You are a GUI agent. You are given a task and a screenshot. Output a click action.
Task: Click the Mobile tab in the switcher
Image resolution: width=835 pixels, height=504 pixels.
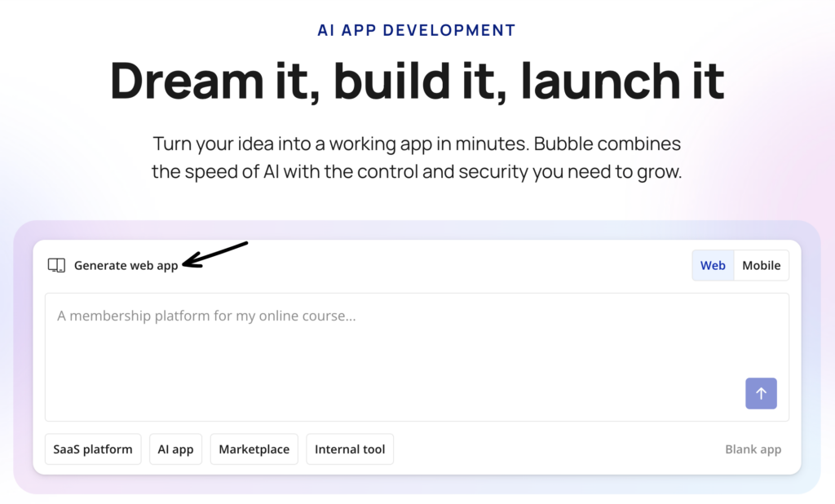[761, 265]
